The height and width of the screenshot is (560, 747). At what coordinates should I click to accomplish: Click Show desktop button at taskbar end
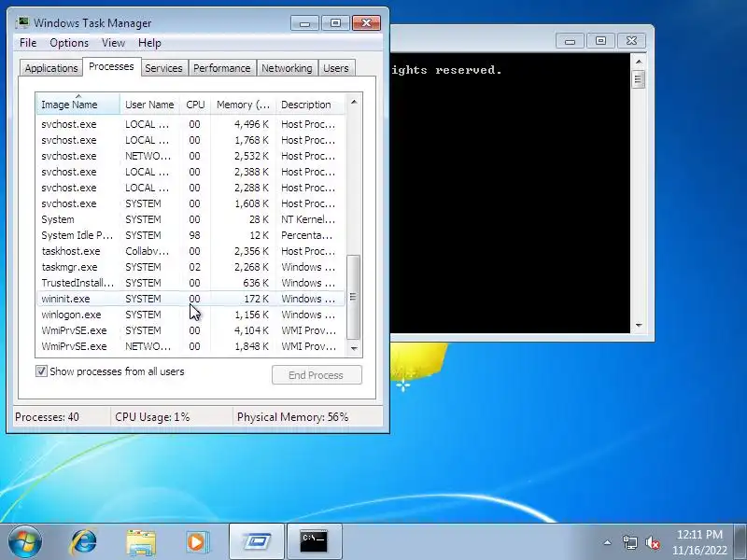tap(740, 541)
